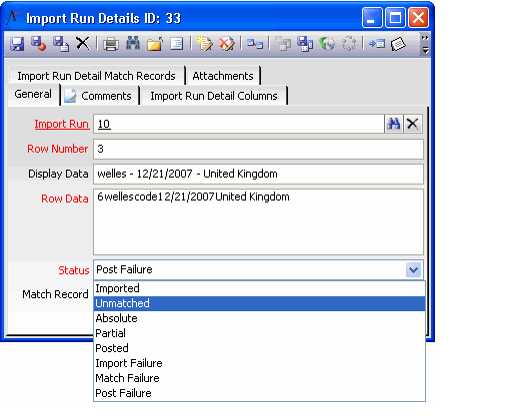
Task: Click the globe refresh icon
Action: (327, 44)
